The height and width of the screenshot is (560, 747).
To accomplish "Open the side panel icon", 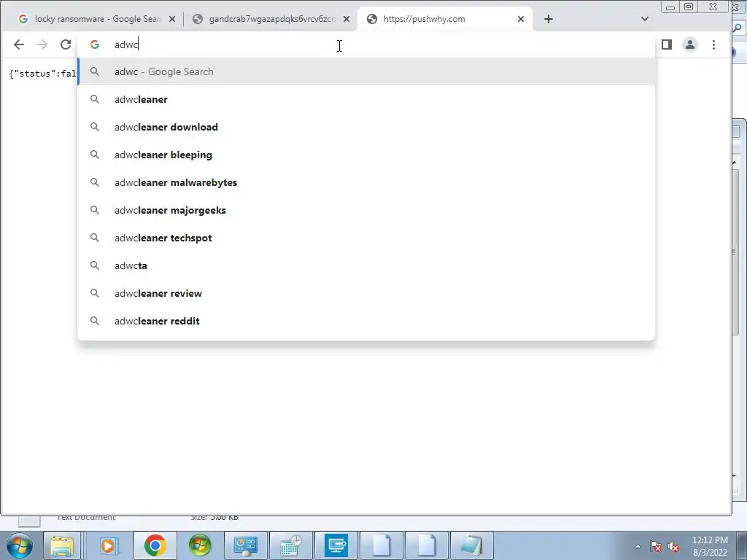I will point(667,44).
